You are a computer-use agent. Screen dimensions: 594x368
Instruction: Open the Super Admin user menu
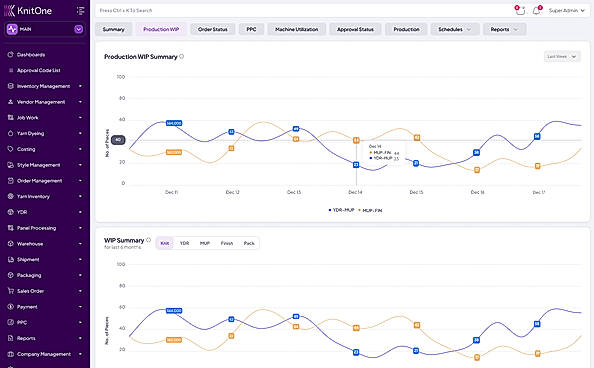[x=566, y=11]
